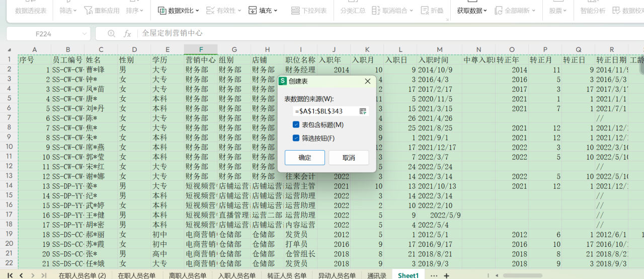Select column M header
This screenshot has width=644, height=279.
pyautogui.click(x=439, y=49)
